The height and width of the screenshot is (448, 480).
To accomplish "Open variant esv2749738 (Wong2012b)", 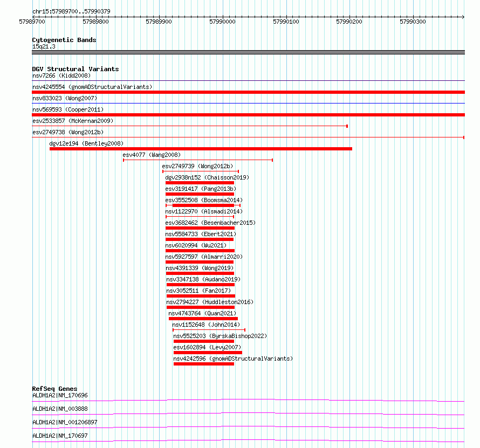I will click(68, 132).
